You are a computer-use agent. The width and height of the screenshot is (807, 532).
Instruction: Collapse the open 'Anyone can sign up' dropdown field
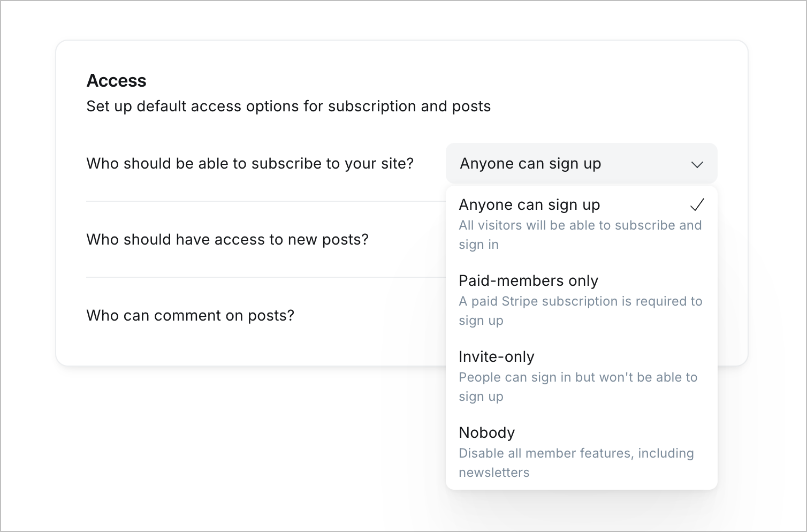tap(581, 164)
